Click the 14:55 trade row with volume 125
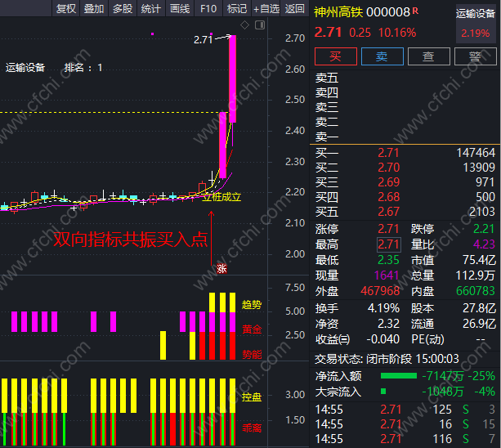The height and width of the screenshot is (448, 501). (x=405, y=410)
